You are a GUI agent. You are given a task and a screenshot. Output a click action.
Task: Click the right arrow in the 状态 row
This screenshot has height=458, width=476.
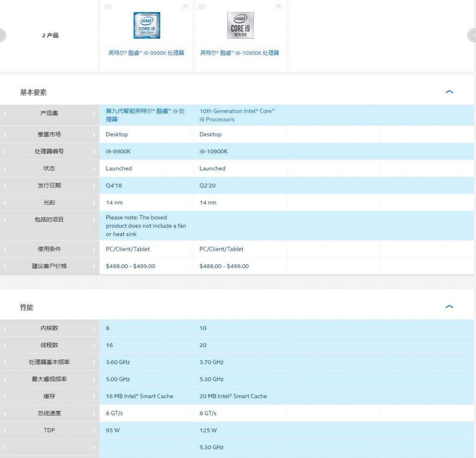pos(94,169)
